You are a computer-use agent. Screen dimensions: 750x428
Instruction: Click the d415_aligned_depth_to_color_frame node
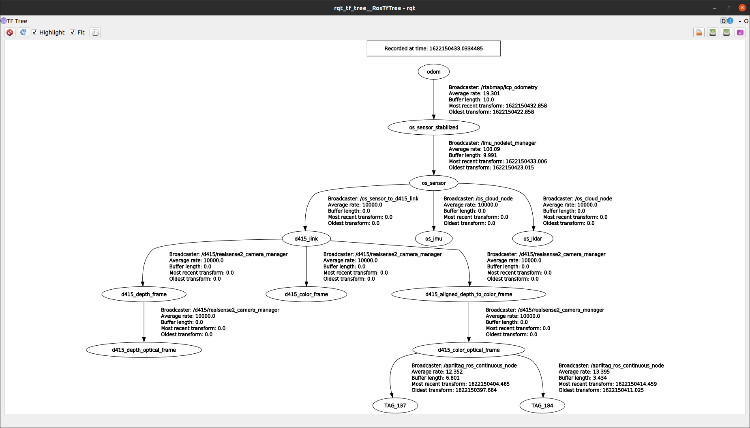click(468, 294)
